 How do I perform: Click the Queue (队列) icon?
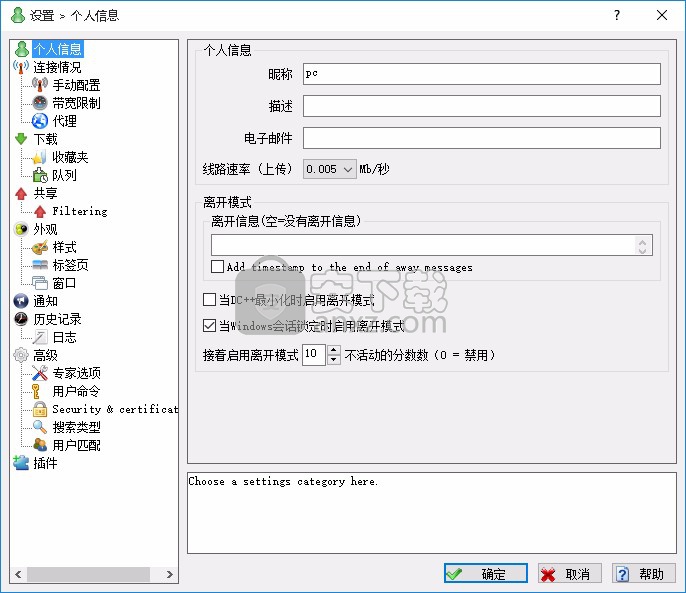click(x=40, y=175)
